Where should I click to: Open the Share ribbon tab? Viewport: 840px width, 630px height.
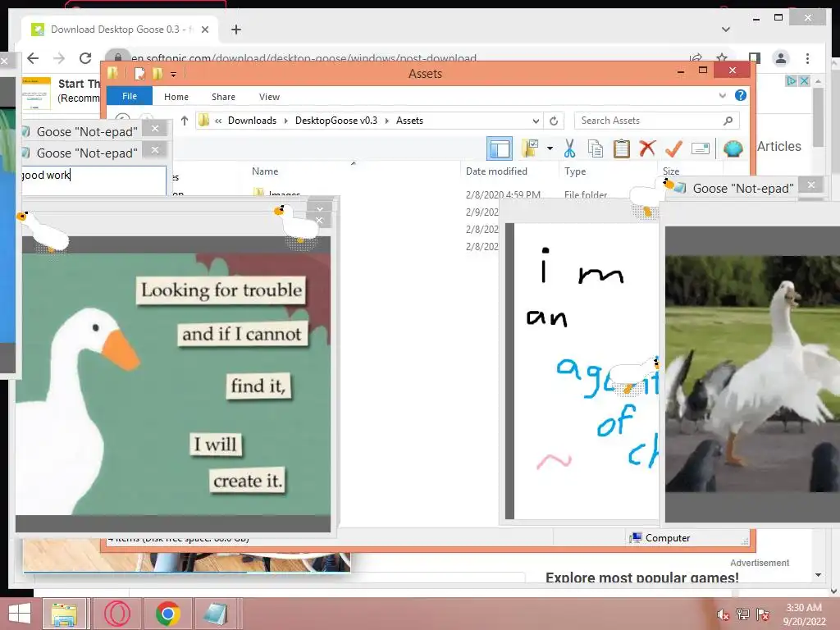coord(223,97)
